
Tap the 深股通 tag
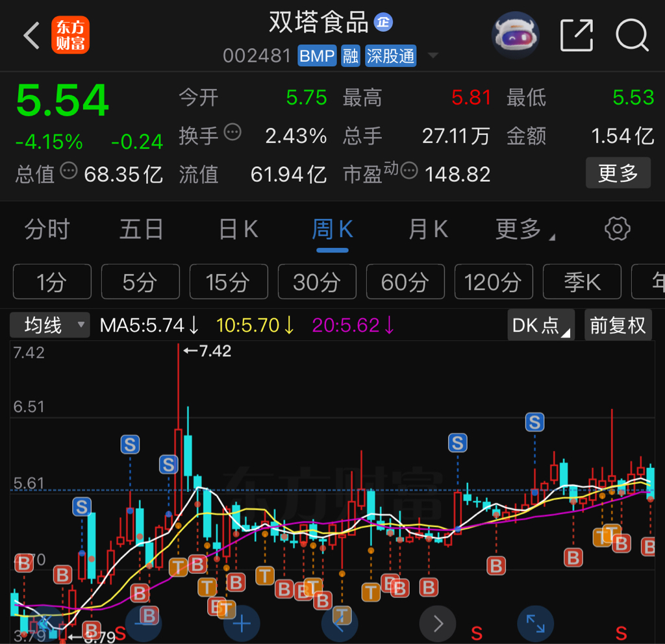click(390, 56)
